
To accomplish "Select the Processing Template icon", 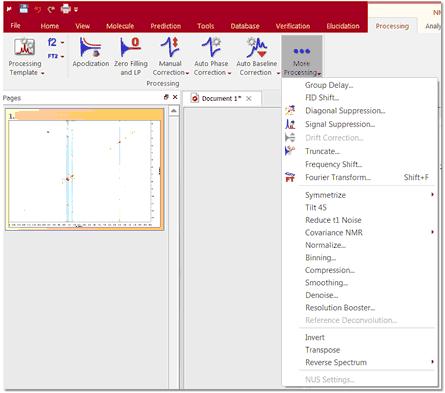I will click(24, 47).
